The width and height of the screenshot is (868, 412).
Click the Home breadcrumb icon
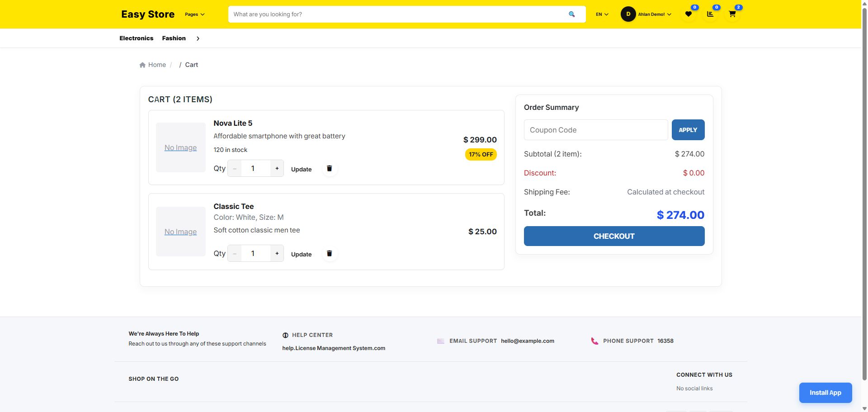click(142, 65)
